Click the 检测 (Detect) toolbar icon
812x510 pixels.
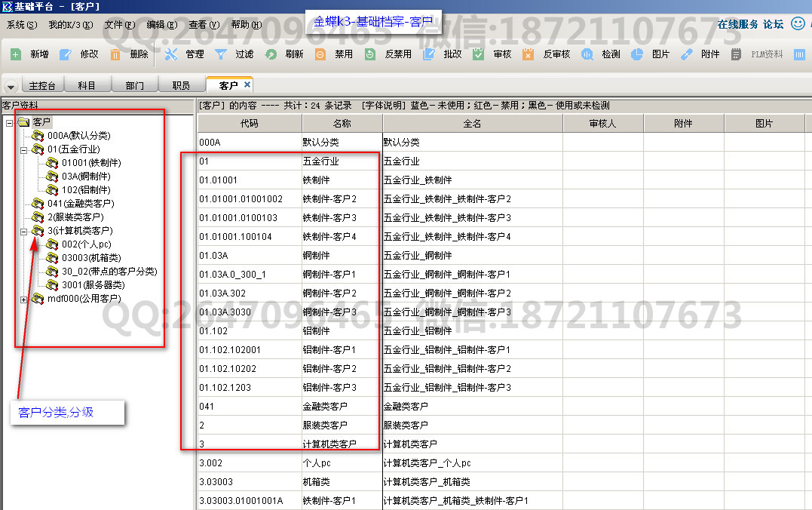587,54
